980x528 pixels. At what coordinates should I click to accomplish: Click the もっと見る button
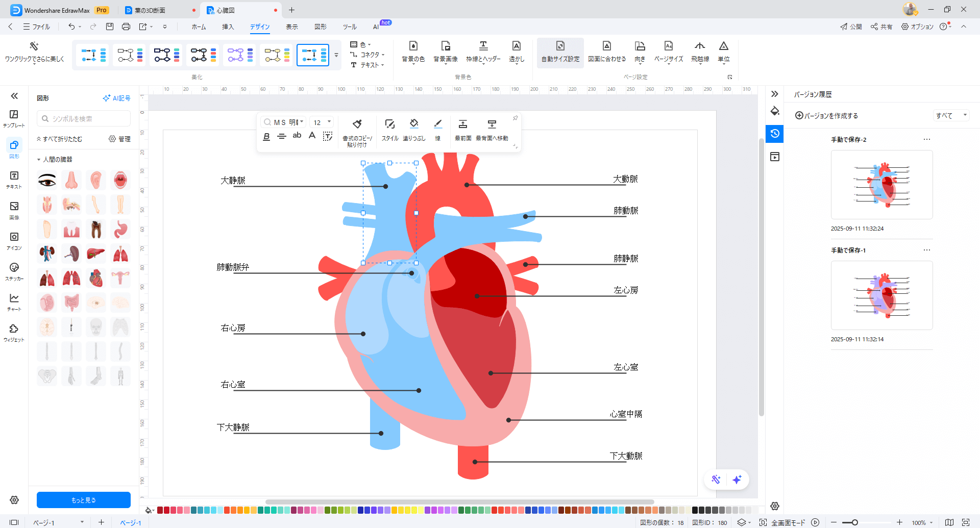pyautogui.click(x=84, y=500)
